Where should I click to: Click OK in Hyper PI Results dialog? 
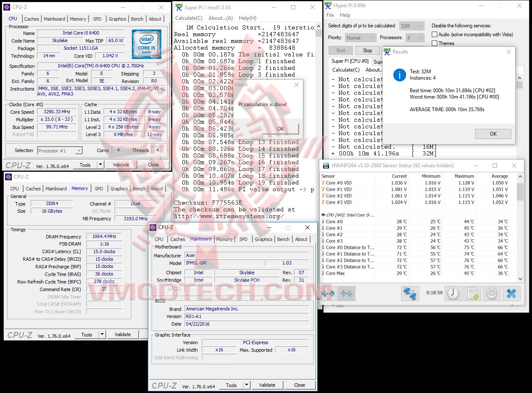[x=493, y=134]
